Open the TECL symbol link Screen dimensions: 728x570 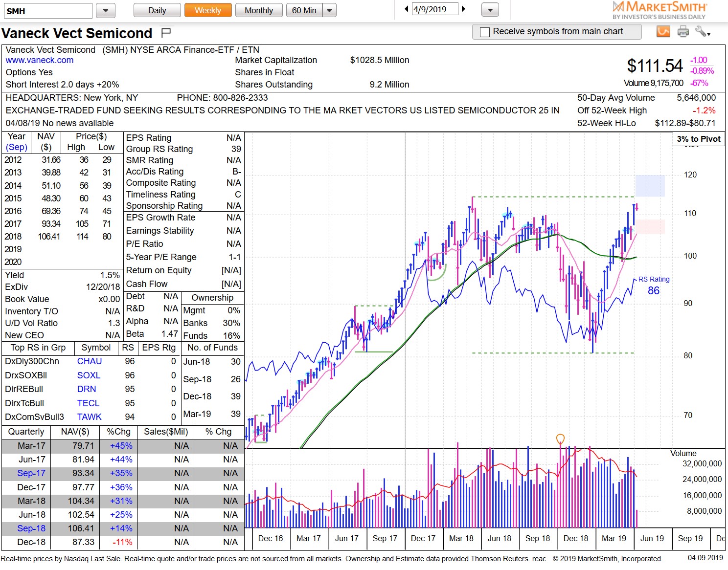(x=88, y=403)
